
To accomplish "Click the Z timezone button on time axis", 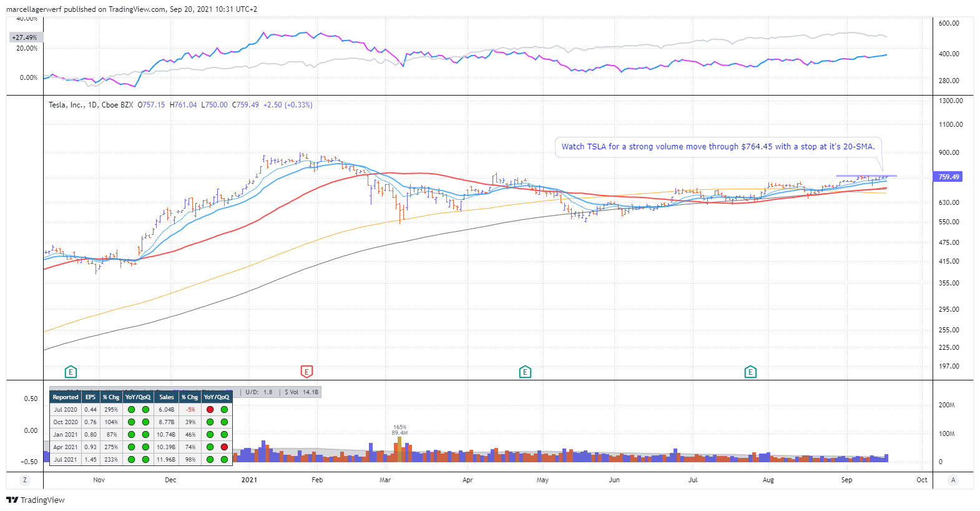I will pos(25,480).
